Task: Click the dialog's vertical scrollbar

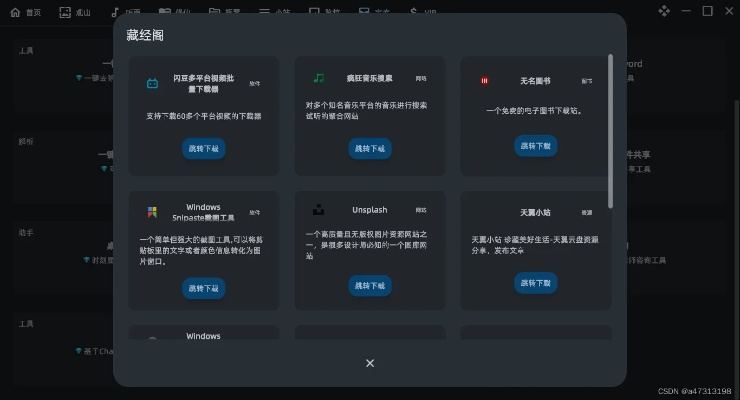Action: point(610,130)
